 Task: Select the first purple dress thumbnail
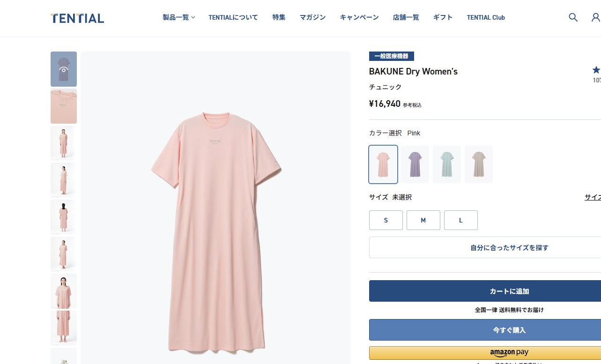(64, 69)
